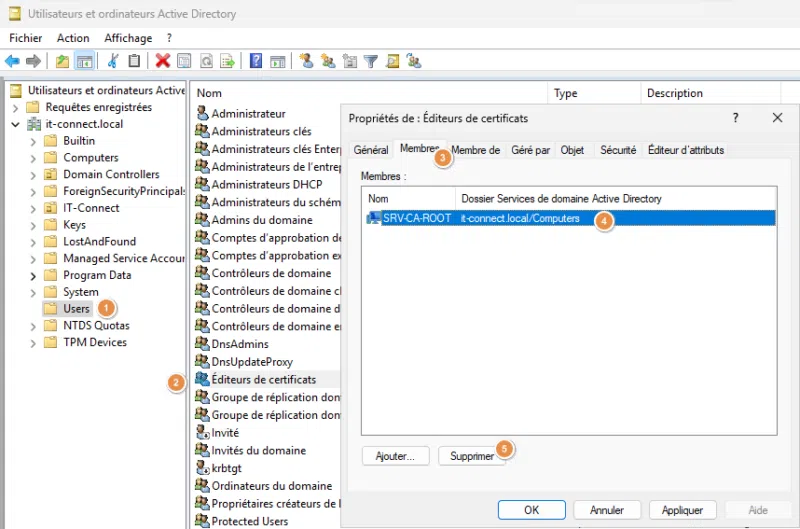This screenshot has width=800, height=529.
Task: Open the Affichage menu
Action: coord(128,38)
